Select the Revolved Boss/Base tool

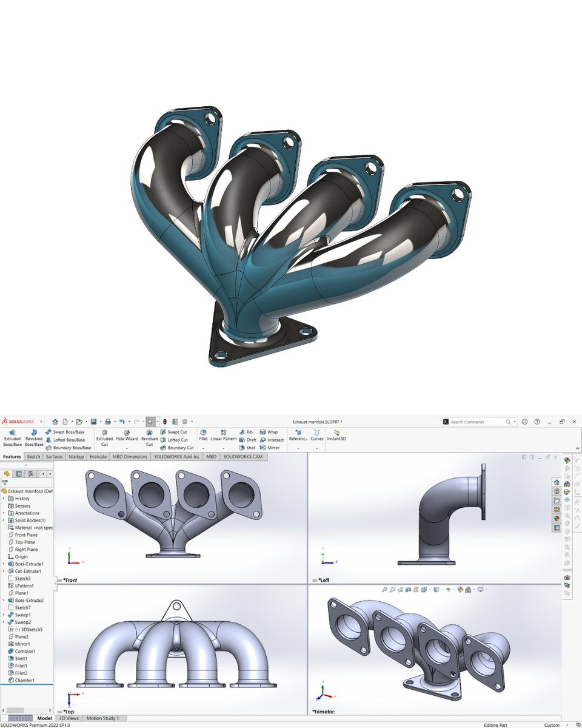pos(33,437)
